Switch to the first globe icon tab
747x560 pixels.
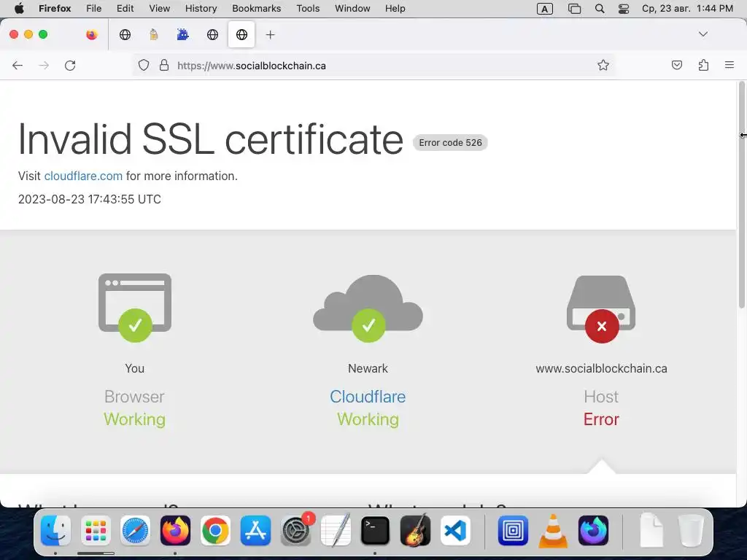coord(125,34)
